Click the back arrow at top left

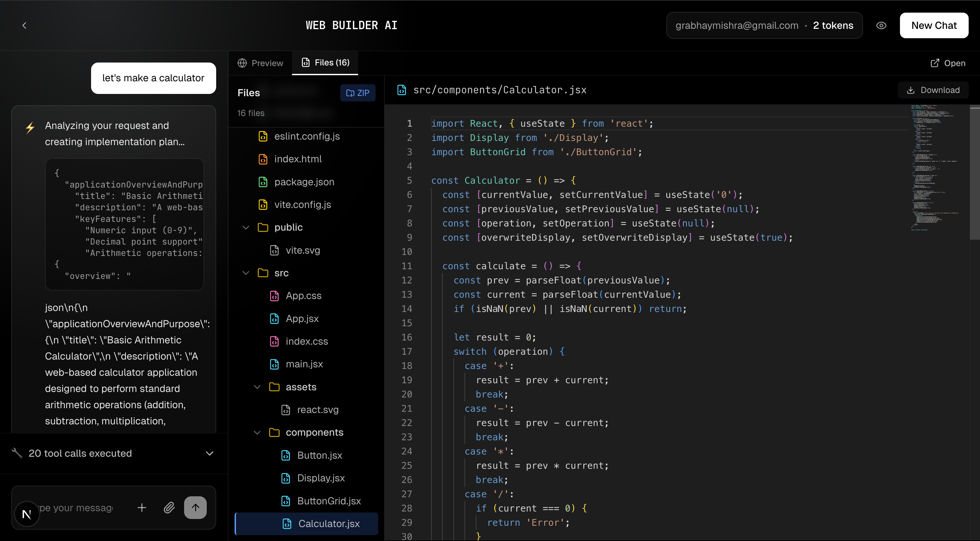[x=24, y=25]
